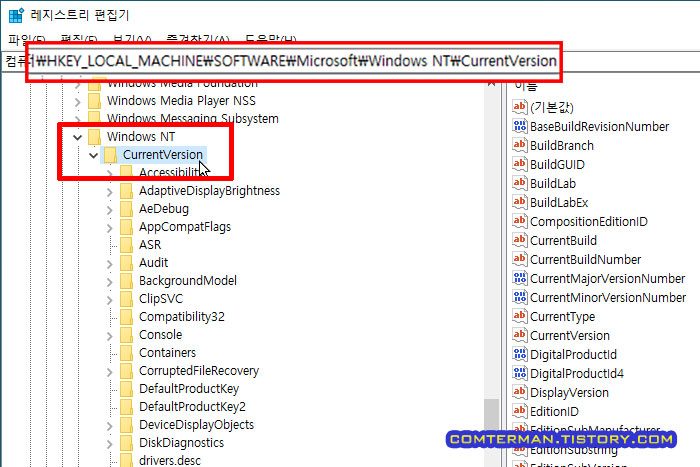Click the AeDebug folder icon
This screenshot has height=467, width=700.
126,209
